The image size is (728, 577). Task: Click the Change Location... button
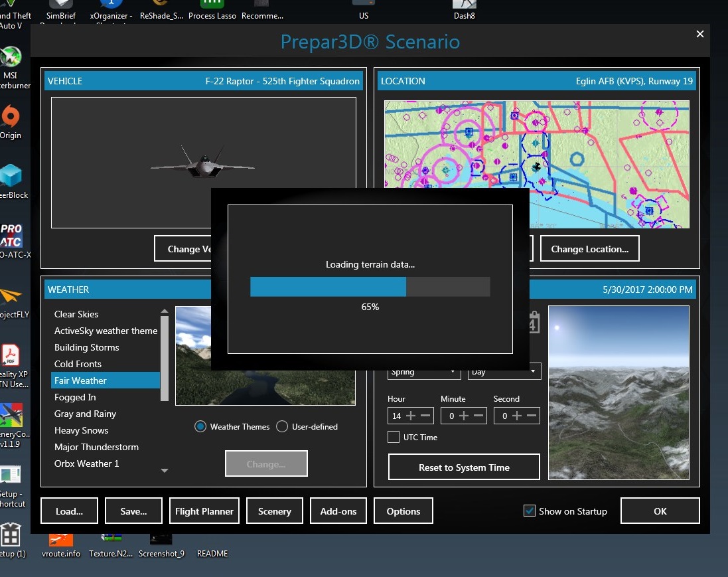[x=590, y=248]
